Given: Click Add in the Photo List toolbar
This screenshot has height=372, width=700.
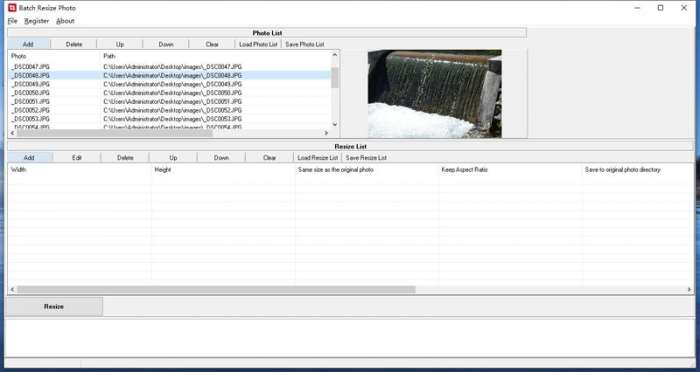Looking at the screenshot, I should pyautogui.click(x=28, y=44).
